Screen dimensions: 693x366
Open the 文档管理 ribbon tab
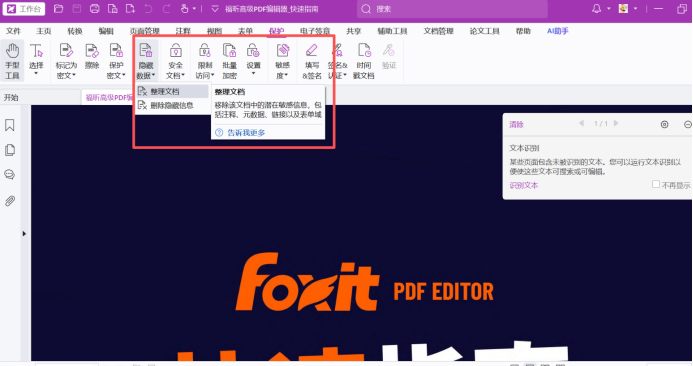438,31
